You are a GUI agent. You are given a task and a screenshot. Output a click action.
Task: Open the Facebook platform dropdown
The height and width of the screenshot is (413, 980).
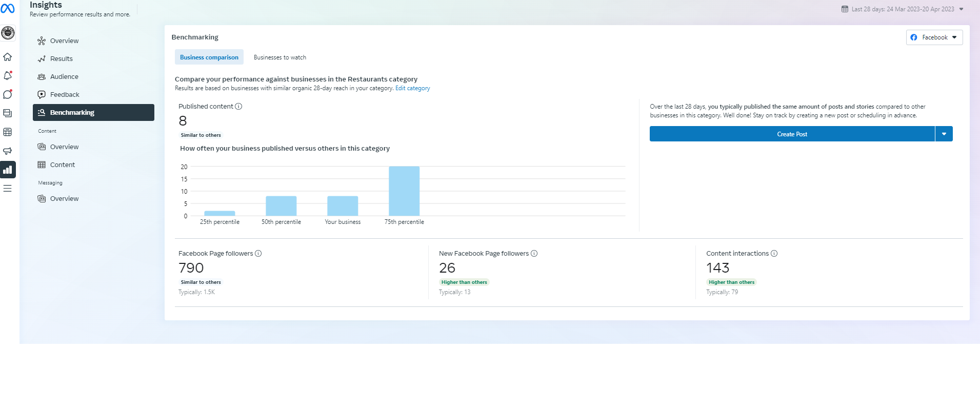click(934, 37)
